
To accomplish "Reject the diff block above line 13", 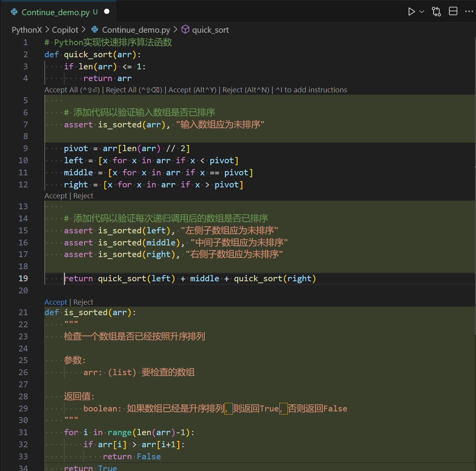I will tap(83, 196).
